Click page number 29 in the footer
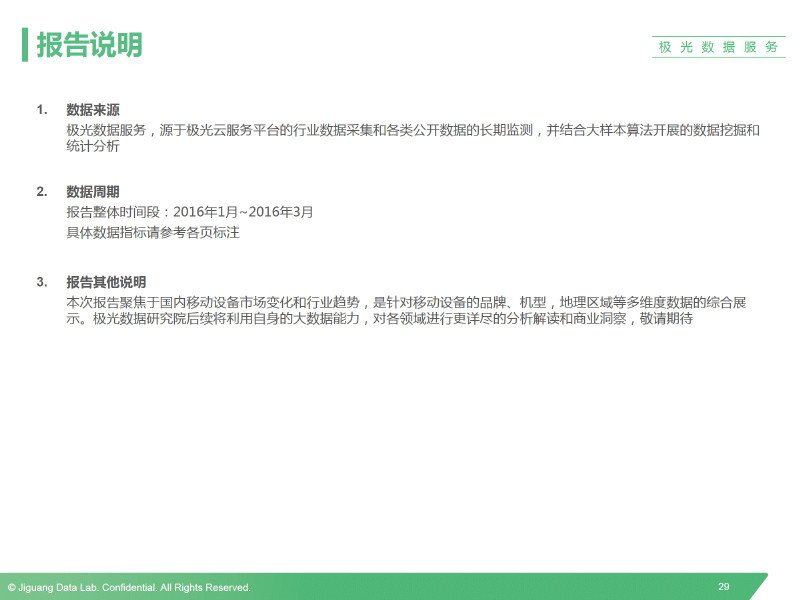Image resolution: width=800 pixels, height=600 pixels. 723,586
